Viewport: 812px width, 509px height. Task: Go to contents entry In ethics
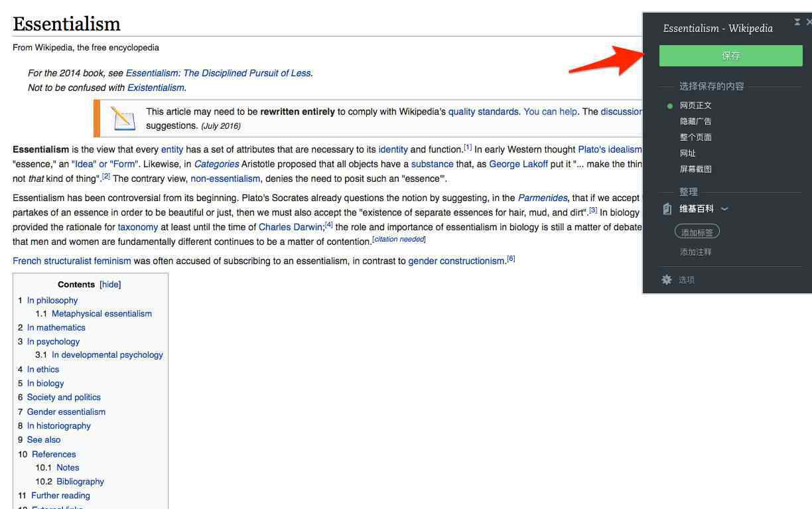[43, 370]
